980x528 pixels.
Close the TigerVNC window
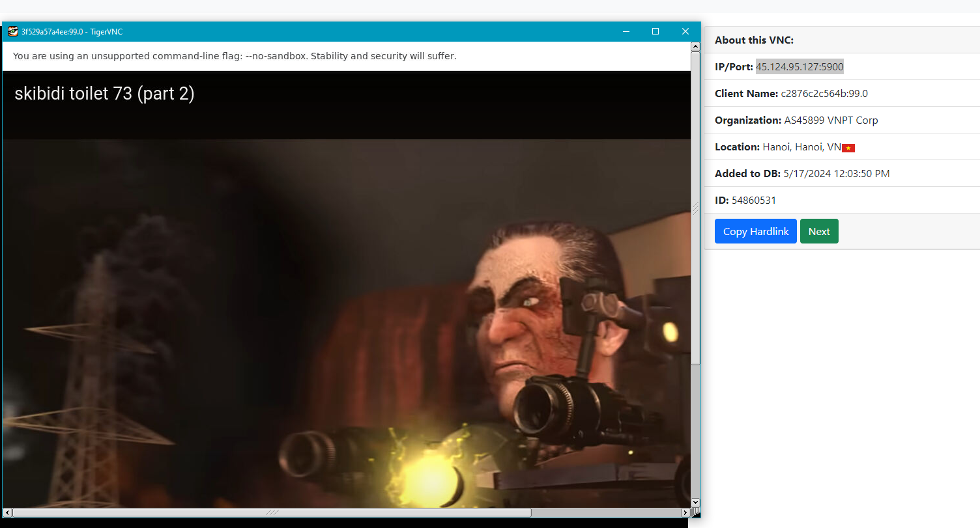coord(685,31)
